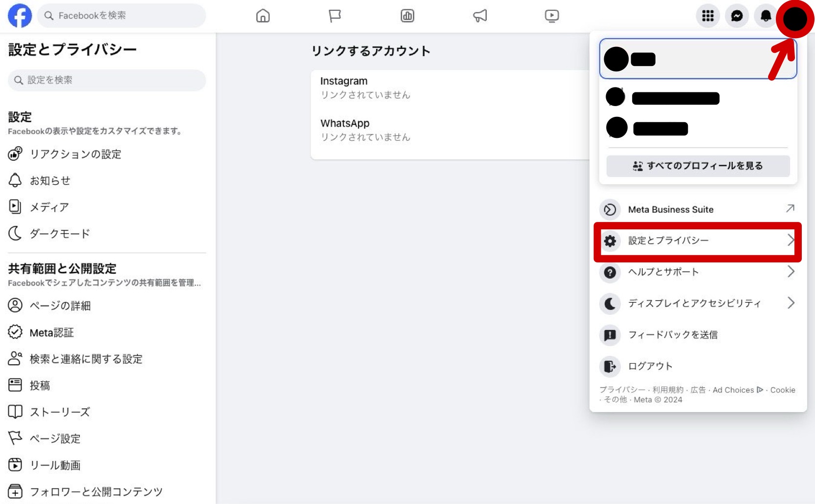
Task: Click the 設定を検索 search field
Action: click(x=107, y=80)
